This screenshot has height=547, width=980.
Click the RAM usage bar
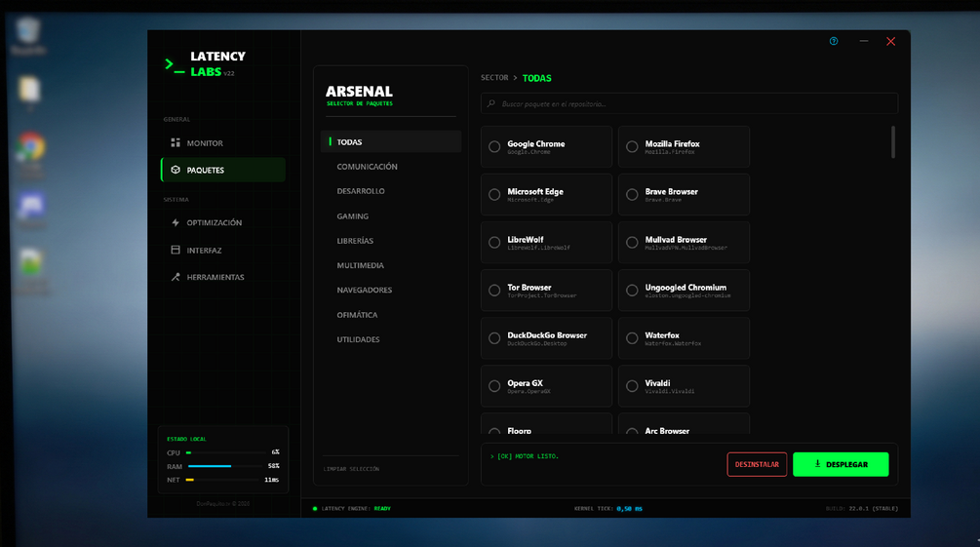(x=225, y=466)
